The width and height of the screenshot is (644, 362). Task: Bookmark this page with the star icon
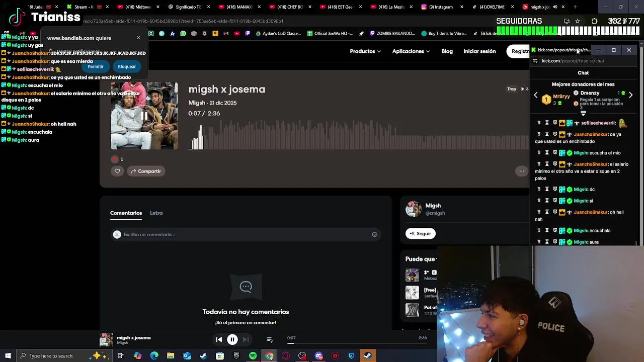tap(578, 21)
